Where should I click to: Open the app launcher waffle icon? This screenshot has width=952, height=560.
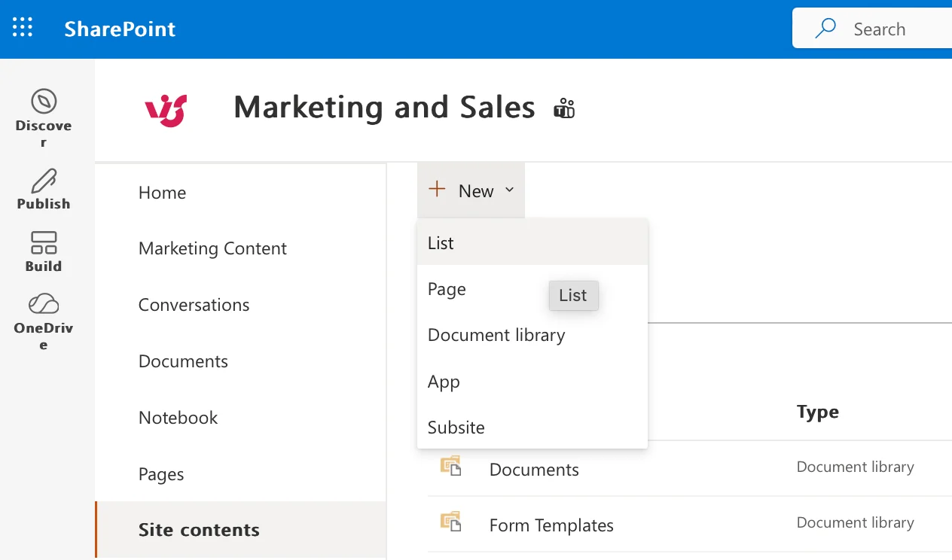(x=23, y=29)
